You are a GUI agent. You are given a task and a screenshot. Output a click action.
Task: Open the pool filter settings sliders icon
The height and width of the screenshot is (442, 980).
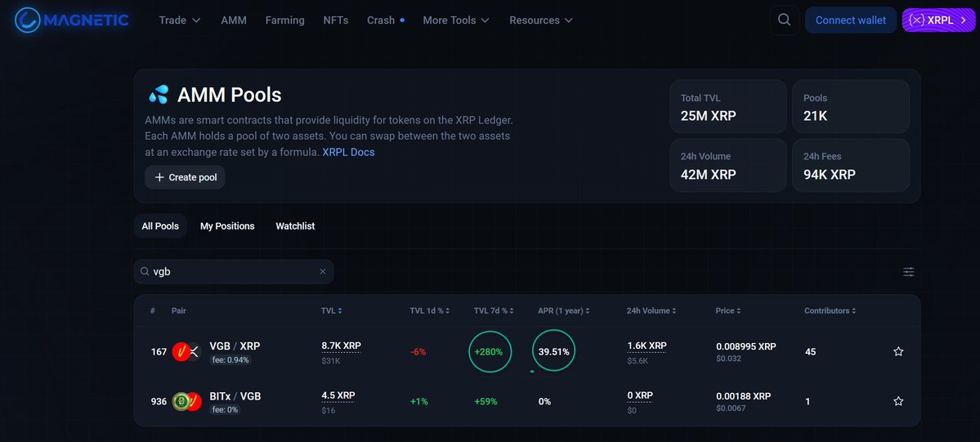(908, 271)
